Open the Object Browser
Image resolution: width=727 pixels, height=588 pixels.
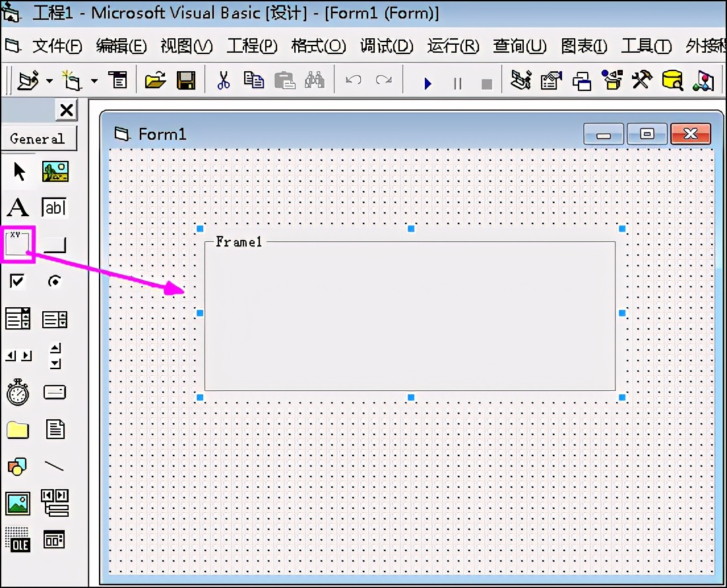[x=612, y=80]
